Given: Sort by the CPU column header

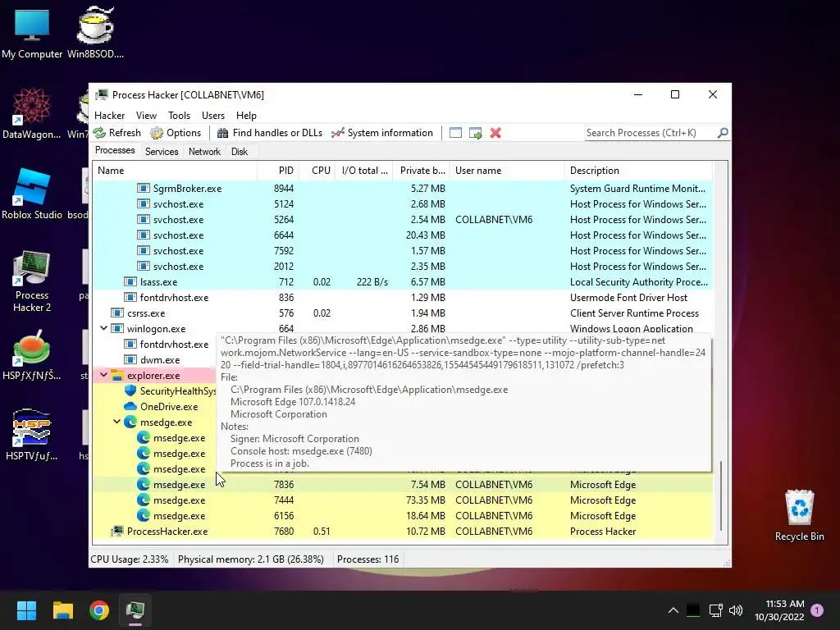Looking at the screenshot, I should 317,171.
